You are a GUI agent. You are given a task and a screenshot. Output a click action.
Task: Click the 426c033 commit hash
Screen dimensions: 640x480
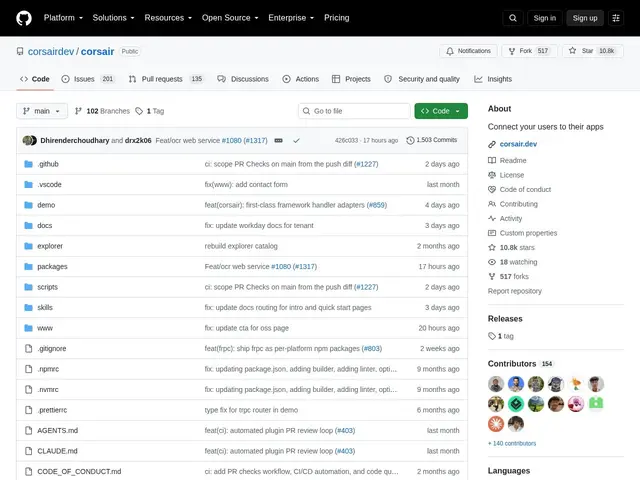[346, 140]
